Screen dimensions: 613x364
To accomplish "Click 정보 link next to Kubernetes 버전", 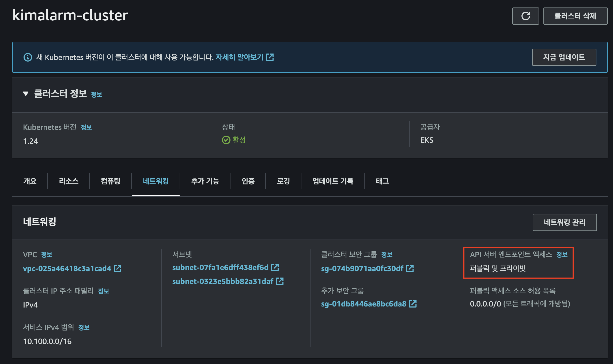I will [86, 127].
